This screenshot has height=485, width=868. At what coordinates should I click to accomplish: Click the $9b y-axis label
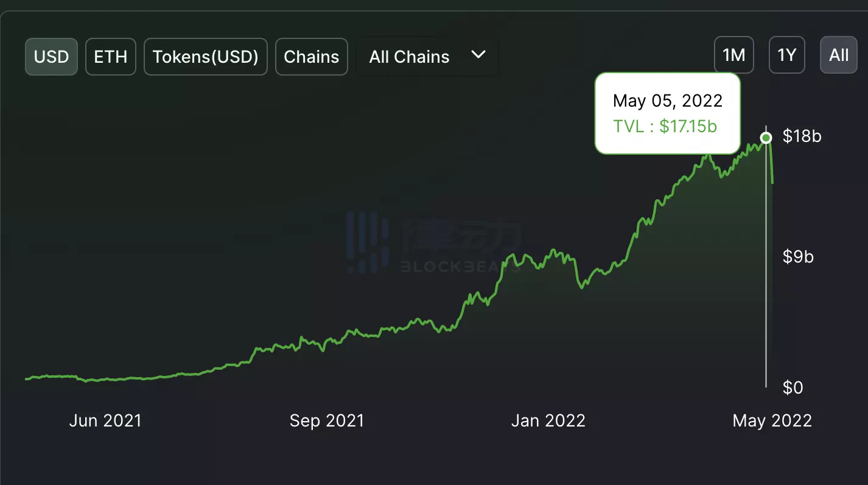tap(797, 257)
